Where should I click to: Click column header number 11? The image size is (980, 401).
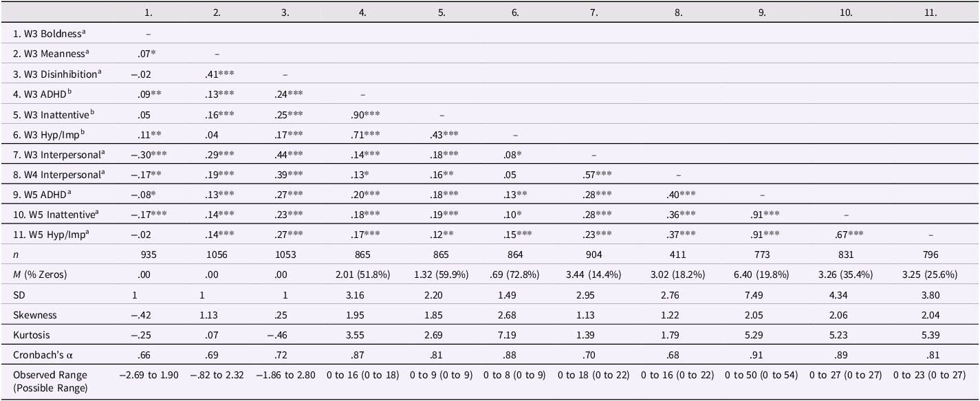930,12
